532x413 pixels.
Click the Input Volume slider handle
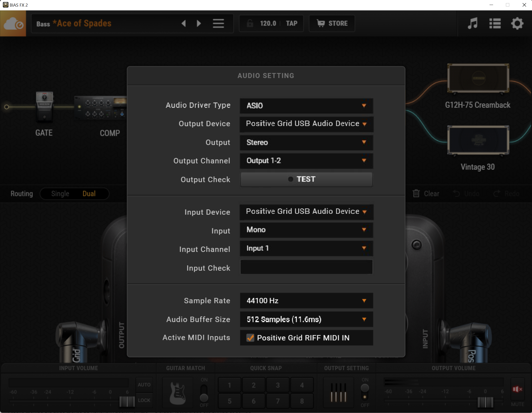(x=127, y=401)
